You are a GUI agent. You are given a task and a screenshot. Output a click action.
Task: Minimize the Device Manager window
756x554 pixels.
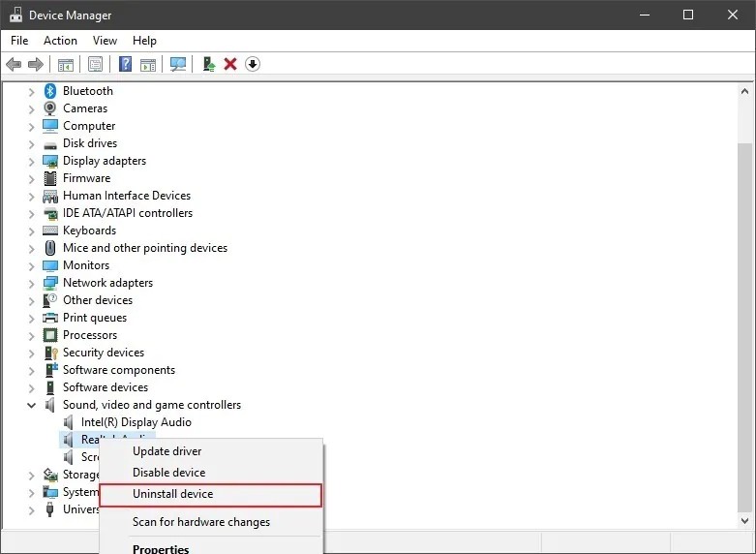(x=644, y=15)
